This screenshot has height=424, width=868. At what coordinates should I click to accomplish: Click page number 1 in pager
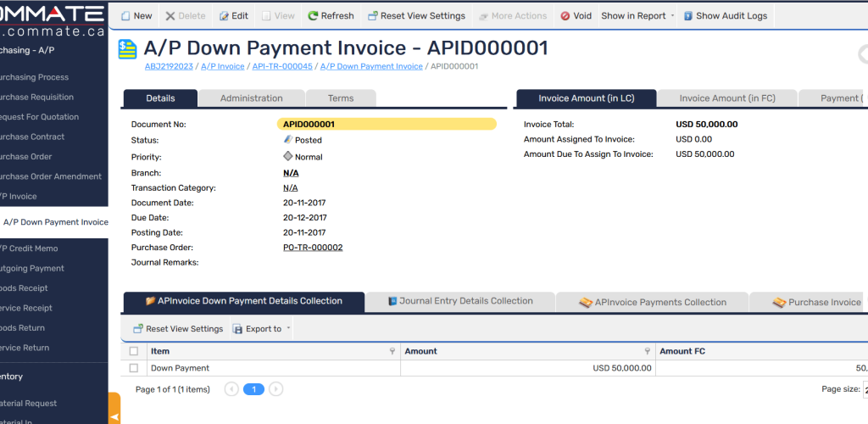point(253,389)
